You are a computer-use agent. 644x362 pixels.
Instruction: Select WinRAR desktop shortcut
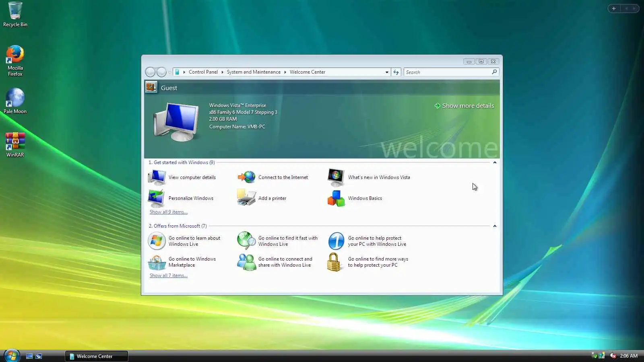click(15, 145)
